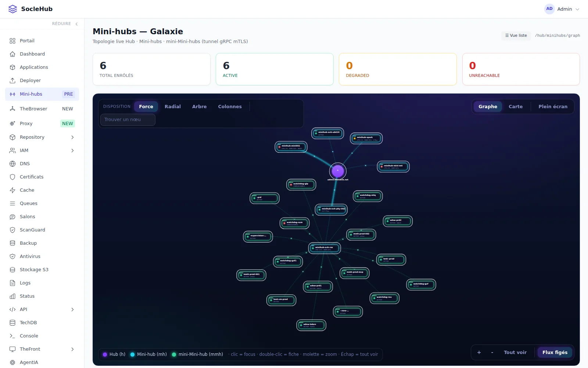Open the Admin user dropdown
Viewport: 588px width, 368px height.
tap(562, 9)
